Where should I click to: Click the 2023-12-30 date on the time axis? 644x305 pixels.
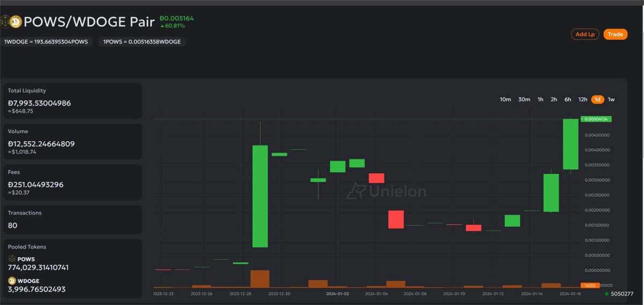click(x=280, y=294)
